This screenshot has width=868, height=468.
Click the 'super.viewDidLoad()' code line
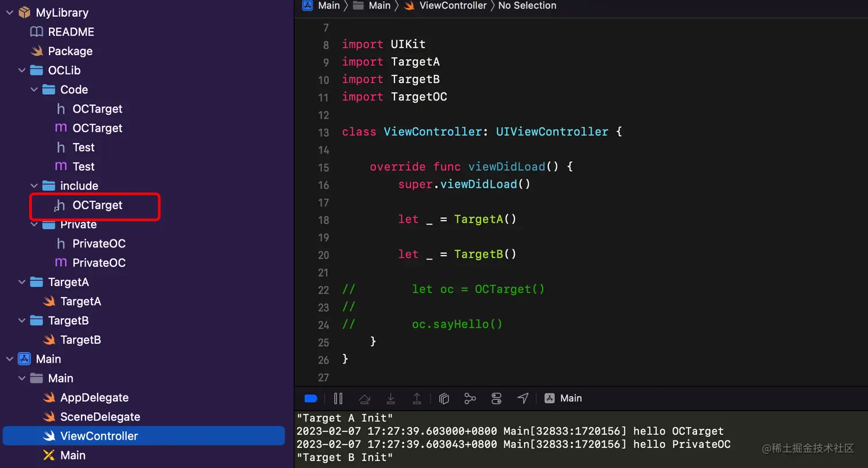click(x=464, y=184)
